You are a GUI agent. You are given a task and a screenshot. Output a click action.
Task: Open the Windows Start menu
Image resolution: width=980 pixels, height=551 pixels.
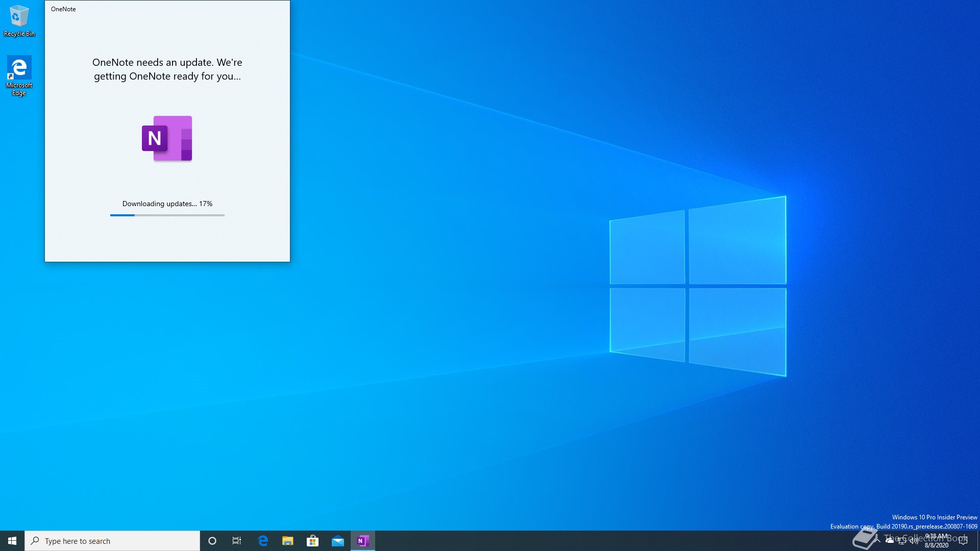(x=12, y=541)
